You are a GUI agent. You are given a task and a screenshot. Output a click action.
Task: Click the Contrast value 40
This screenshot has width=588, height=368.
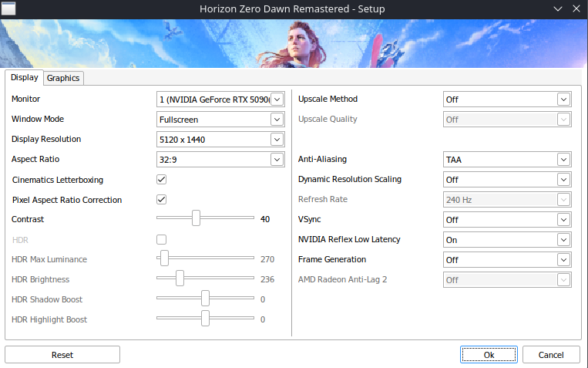[265, 219]
